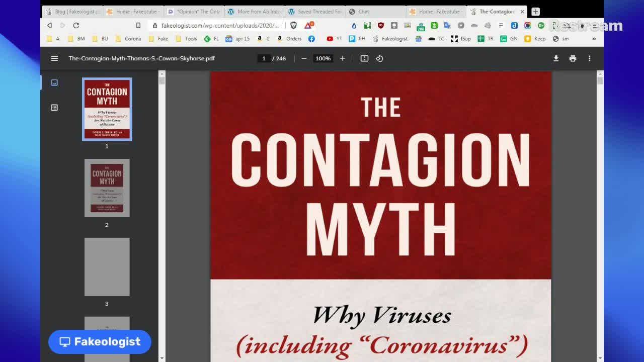Toggle fit to page view
The image size is (644, 362).
tap(364, 58)
